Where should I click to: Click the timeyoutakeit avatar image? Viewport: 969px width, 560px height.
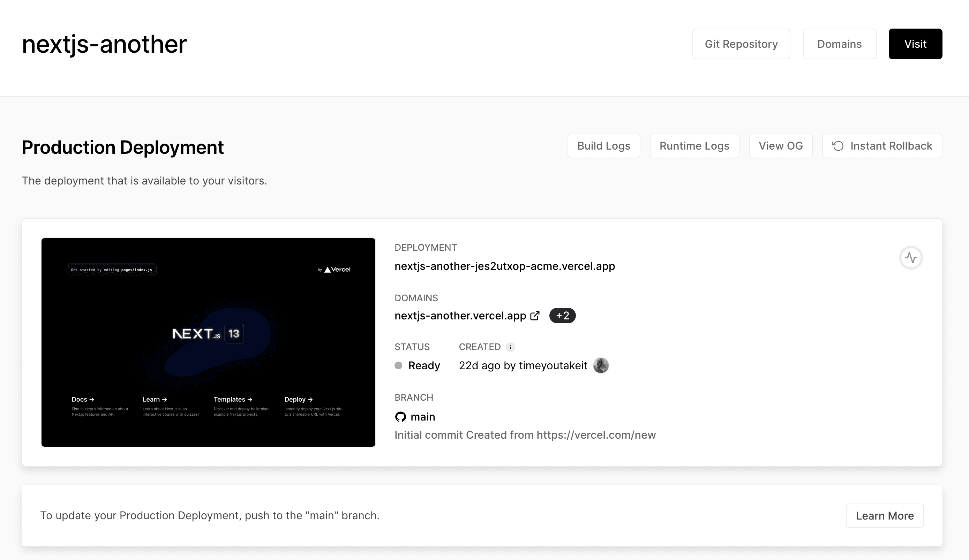601,365
